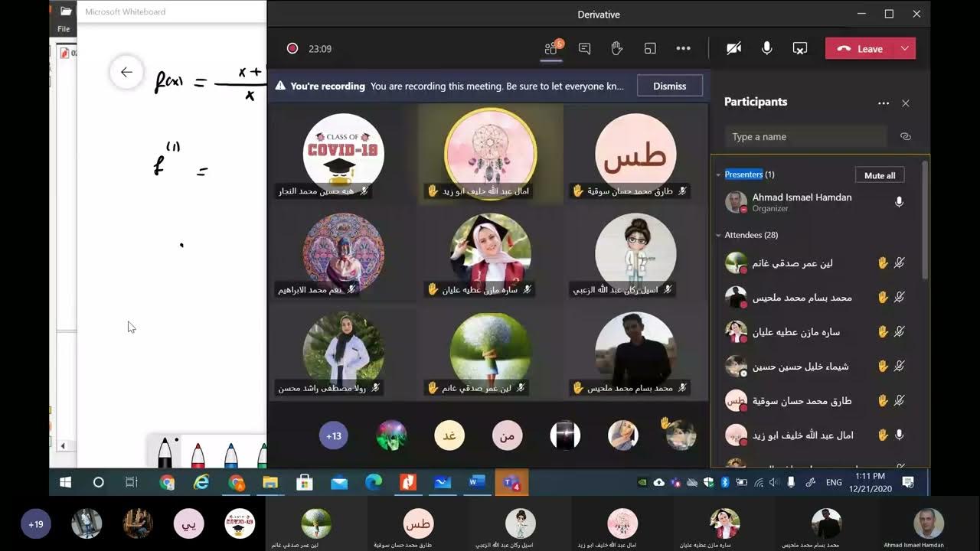Click the Share content tray icon
The height and width of the screenshot is (551, 980).
tap(799, 48)
